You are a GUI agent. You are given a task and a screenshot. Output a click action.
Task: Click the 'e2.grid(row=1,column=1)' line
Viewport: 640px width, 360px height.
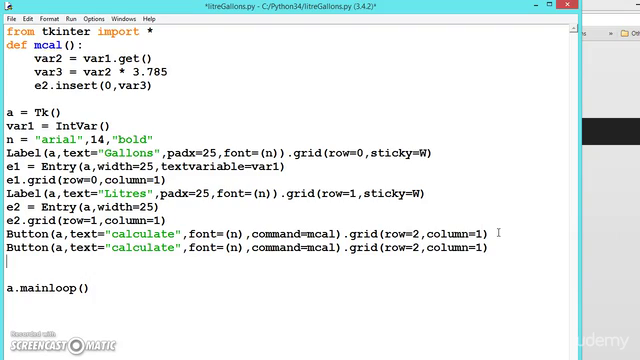(86, 220)
